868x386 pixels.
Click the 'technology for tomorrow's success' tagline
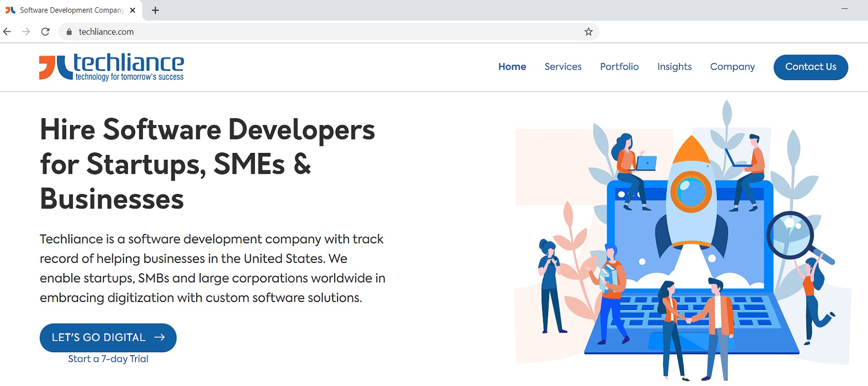click(x=130, y=77)
